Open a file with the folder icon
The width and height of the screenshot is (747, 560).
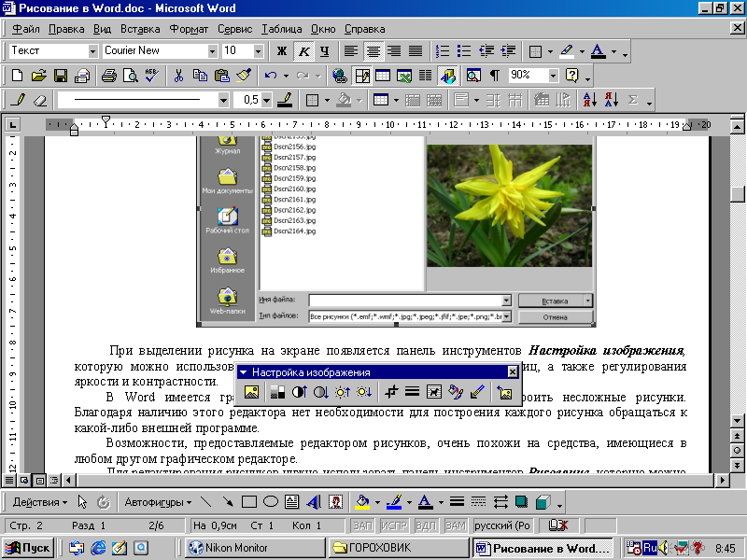pos(39,76)
